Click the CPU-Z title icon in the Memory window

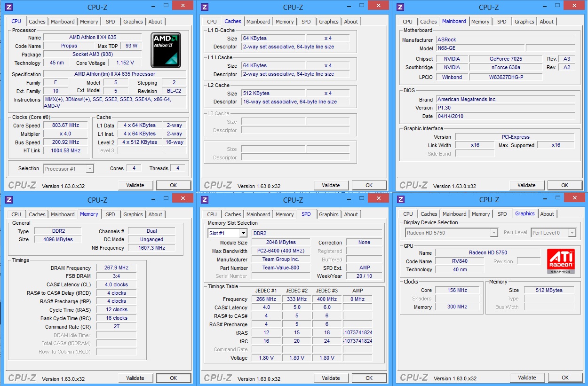(x=8, y=200)
